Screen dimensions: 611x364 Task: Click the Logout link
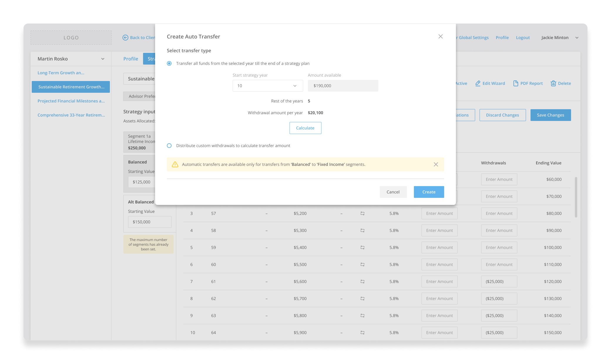click(523, 38)
